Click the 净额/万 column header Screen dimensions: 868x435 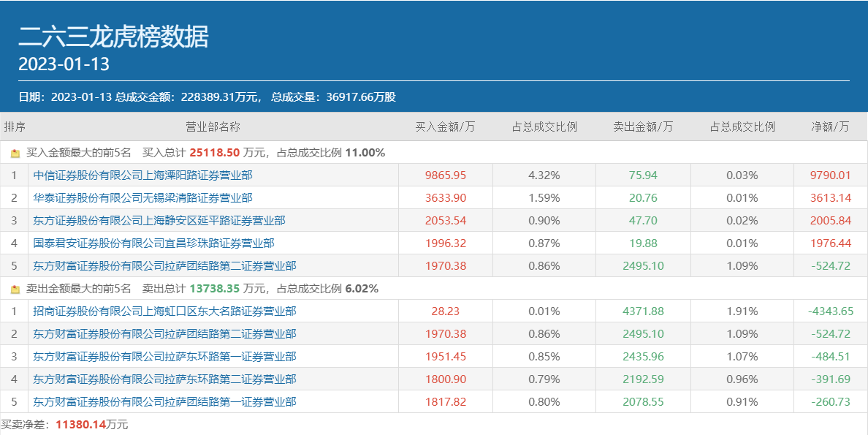(830, 127)
